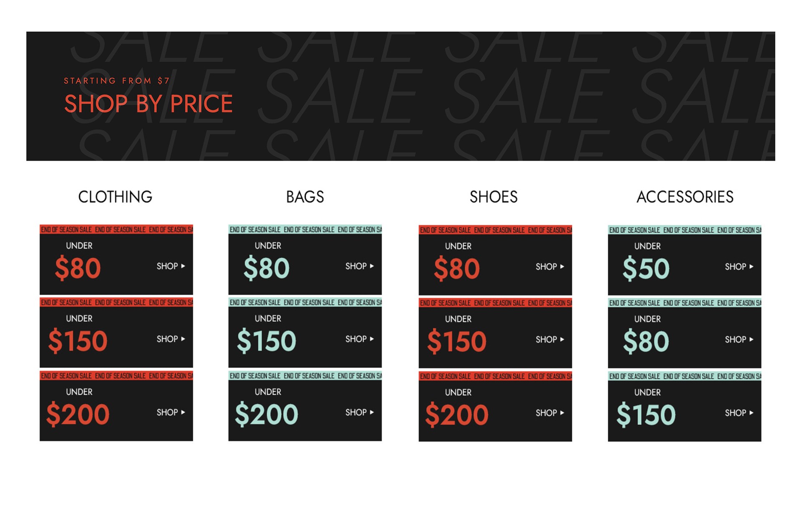Open the Shoes under $80 tile
The image size is (801, 532).
(495, 260)
